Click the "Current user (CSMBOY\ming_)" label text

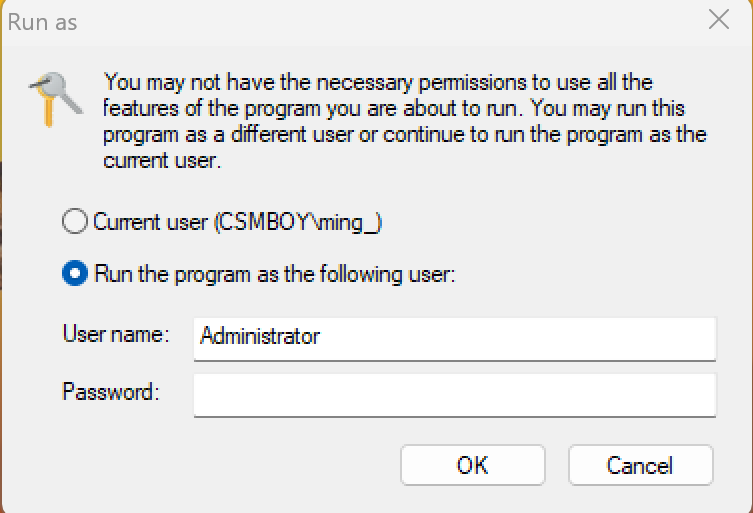pyautogui.click(x=238, y=222)
